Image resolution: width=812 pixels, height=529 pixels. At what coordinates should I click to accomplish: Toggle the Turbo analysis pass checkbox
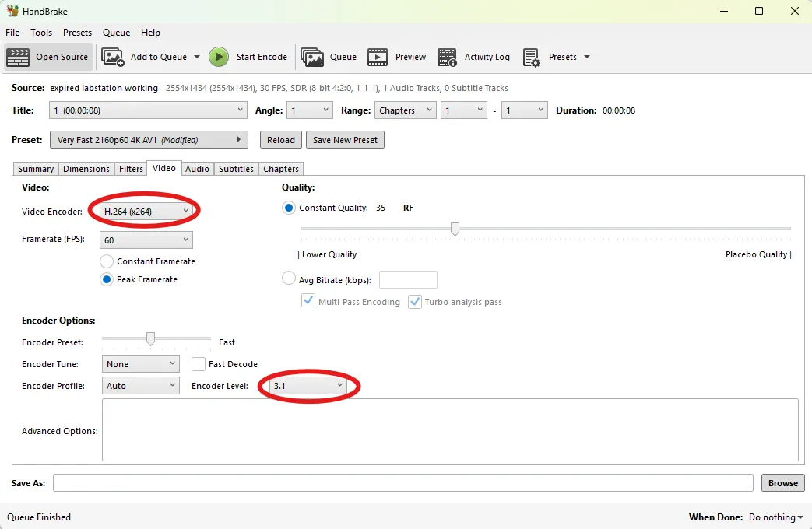coord(415,301)
